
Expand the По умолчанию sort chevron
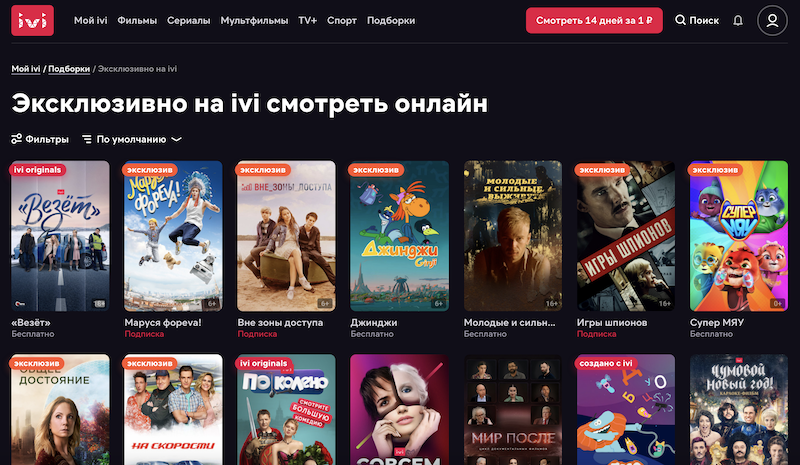click(177, 139)
